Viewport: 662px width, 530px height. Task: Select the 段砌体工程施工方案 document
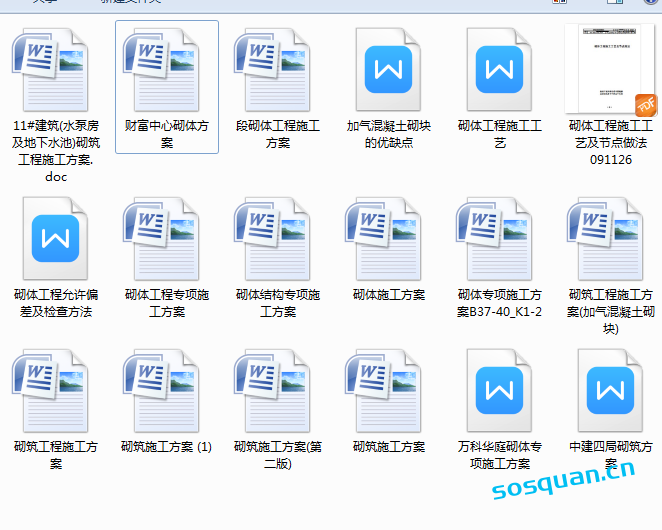click(x=278, y=70)
